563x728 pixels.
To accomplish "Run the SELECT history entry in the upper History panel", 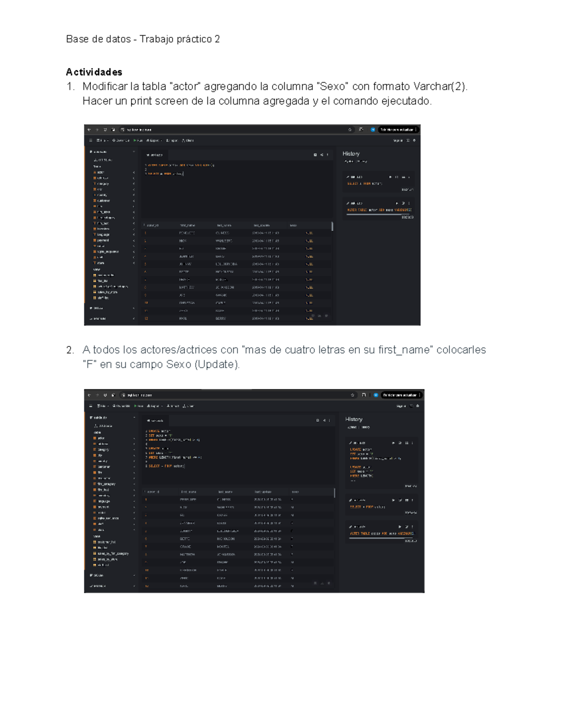I will pyautogui.click(x=390, y=177).
